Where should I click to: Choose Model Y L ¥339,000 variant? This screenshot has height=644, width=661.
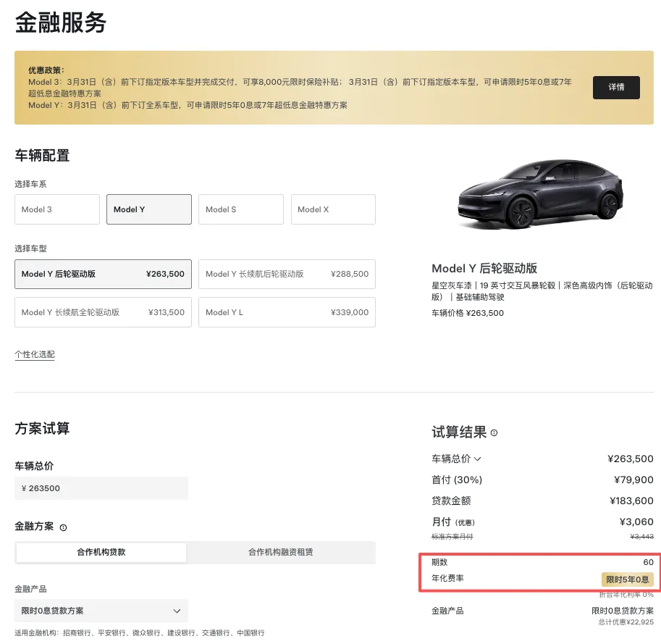click(287, 312)
